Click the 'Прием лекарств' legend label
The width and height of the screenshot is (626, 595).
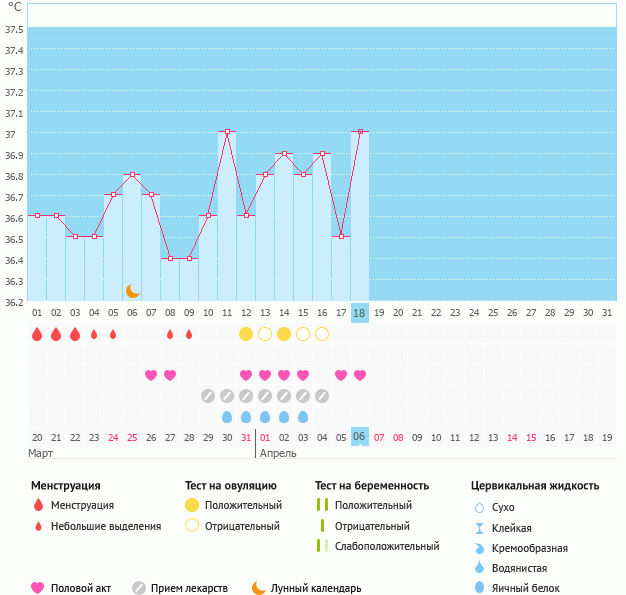(x=189, y=588)
